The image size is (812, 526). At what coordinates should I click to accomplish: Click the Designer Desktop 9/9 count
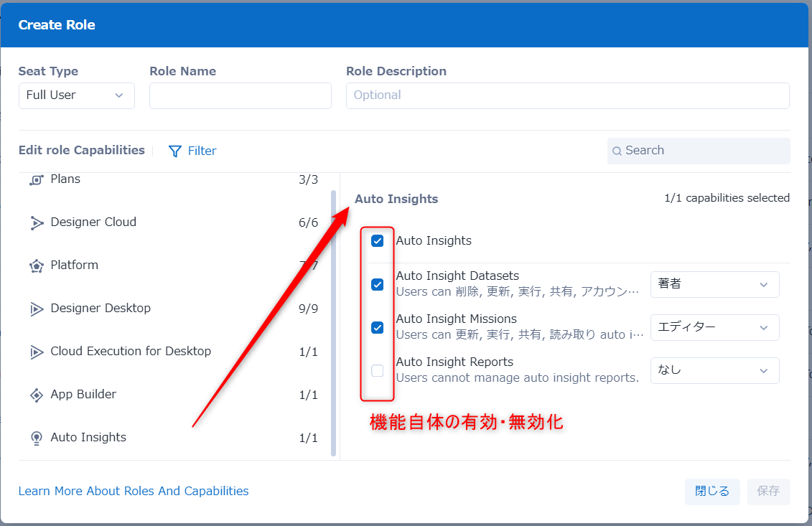[308, 309]
